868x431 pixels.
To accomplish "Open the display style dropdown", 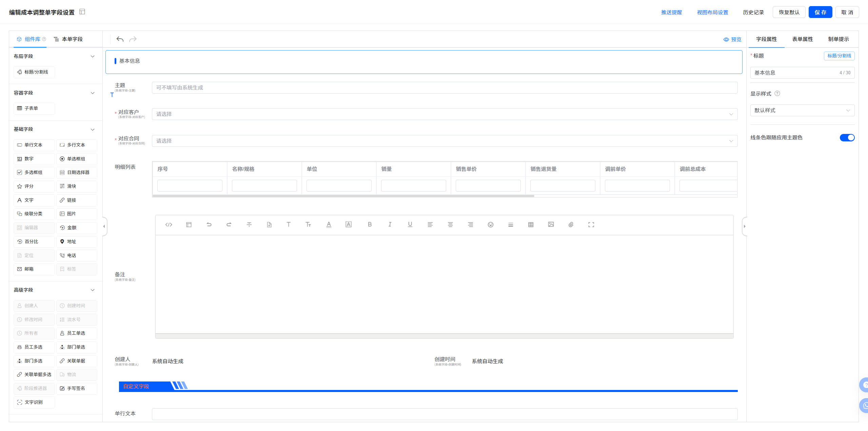I will (802, 111).
